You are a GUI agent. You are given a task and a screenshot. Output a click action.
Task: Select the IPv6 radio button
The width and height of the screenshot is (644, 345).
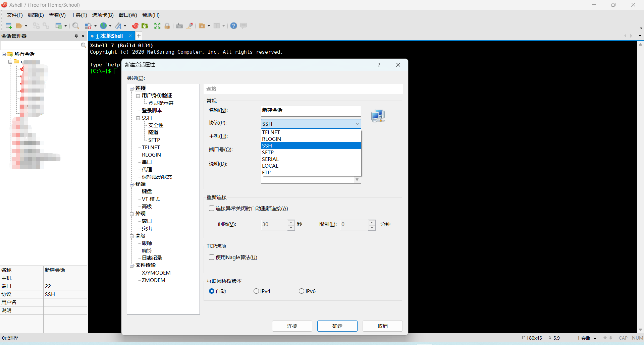click(x=302, y=291)
